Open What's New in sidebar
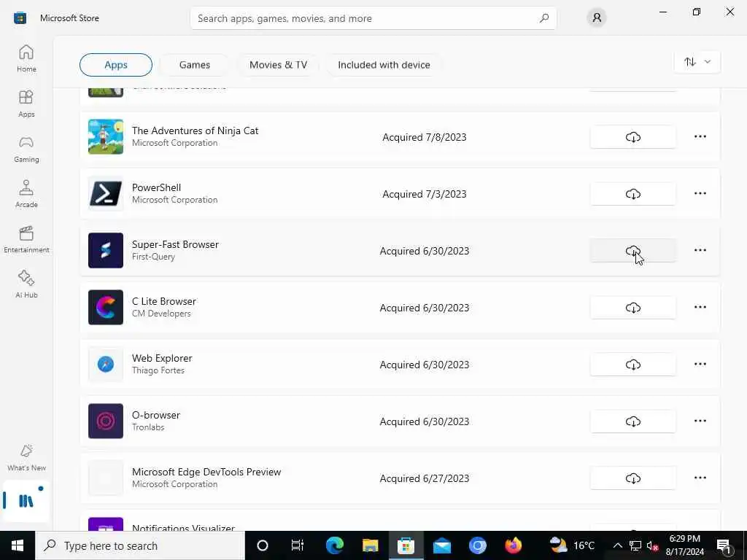This screenshot has height=560, width=747. pyautogui.click(x=26, y=458)
